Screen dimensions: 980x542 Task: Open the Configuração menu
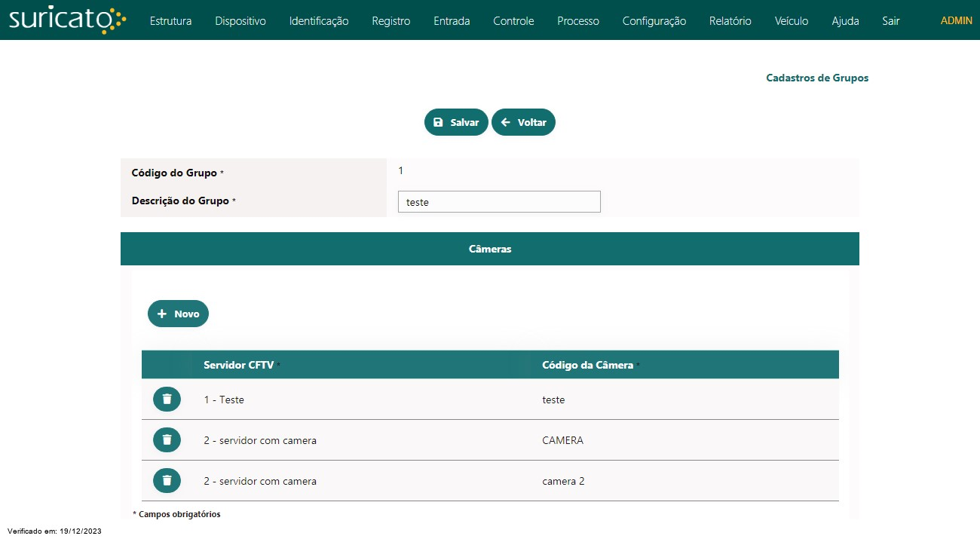654,21
